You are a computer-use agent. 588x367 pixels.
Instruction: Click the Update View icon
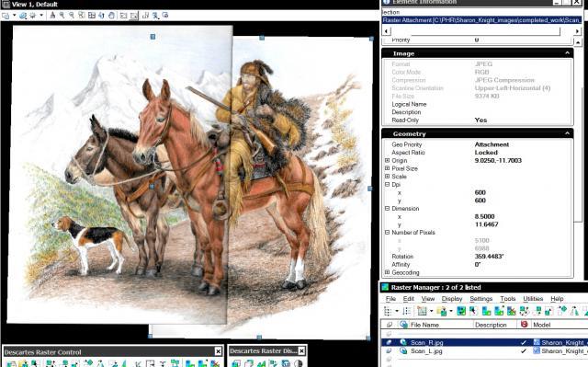click(52, 16)
